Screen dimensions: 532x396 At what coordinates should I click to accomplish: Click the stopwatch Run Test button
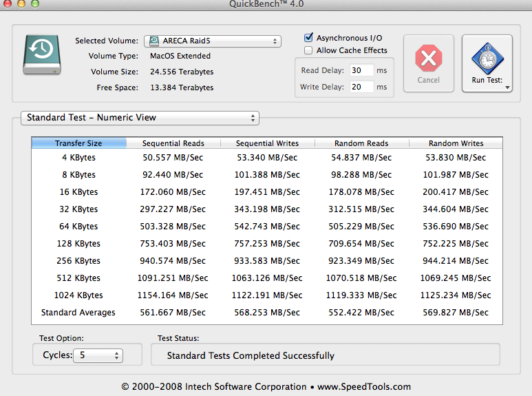(487, 63)
